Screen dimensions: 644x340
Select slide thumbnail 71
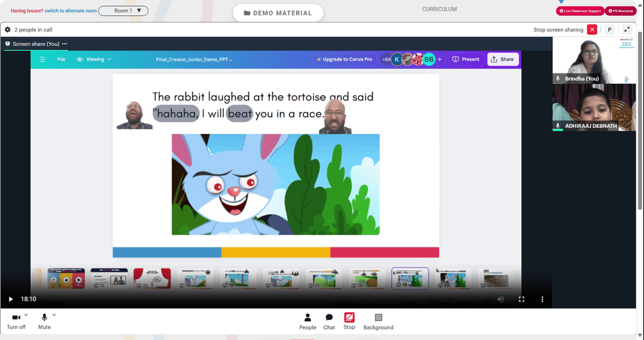(66, 278)
